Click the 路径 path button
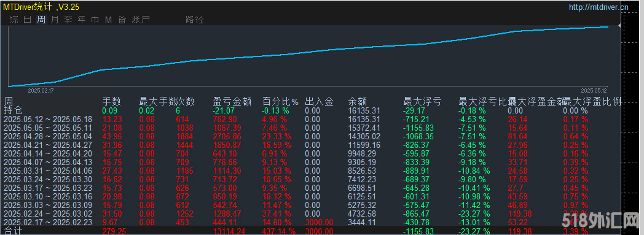Screen dimensions: 644x235 click(x=195, y=20)
